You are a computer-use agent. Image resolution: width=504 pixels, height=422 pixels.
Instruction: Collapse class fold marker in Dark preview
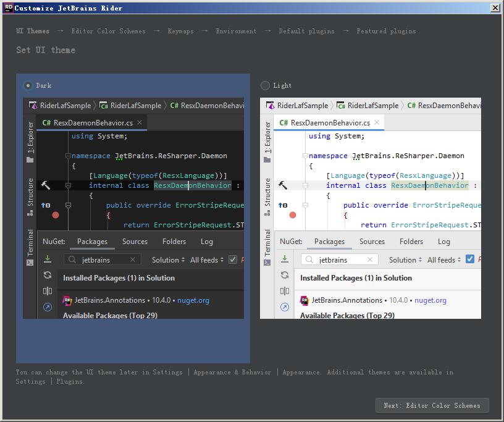68,185
